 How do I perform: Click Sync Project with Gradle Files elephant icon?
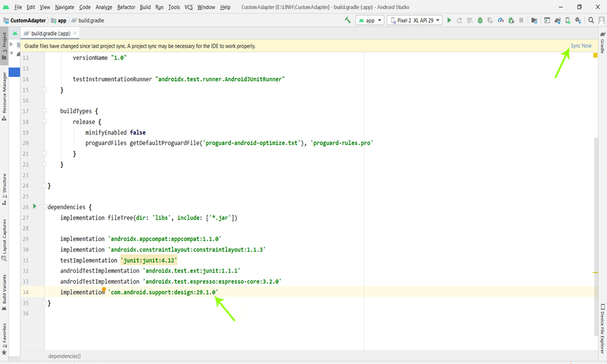click(557, 21)
